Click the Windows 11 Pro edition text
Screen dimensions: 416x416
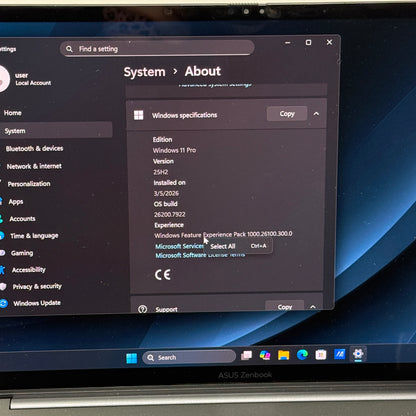point(174,150)
